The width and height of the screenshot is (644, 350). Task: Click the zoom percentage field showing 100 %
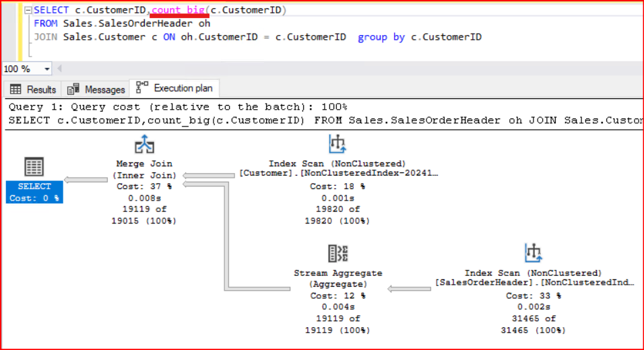point(19,69)
